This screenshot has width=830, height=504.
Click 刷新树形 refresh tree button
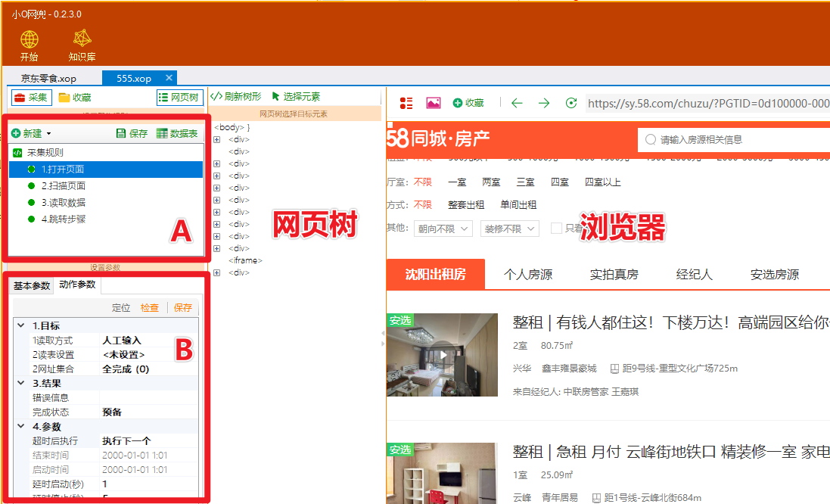click(x=236, y=96)
